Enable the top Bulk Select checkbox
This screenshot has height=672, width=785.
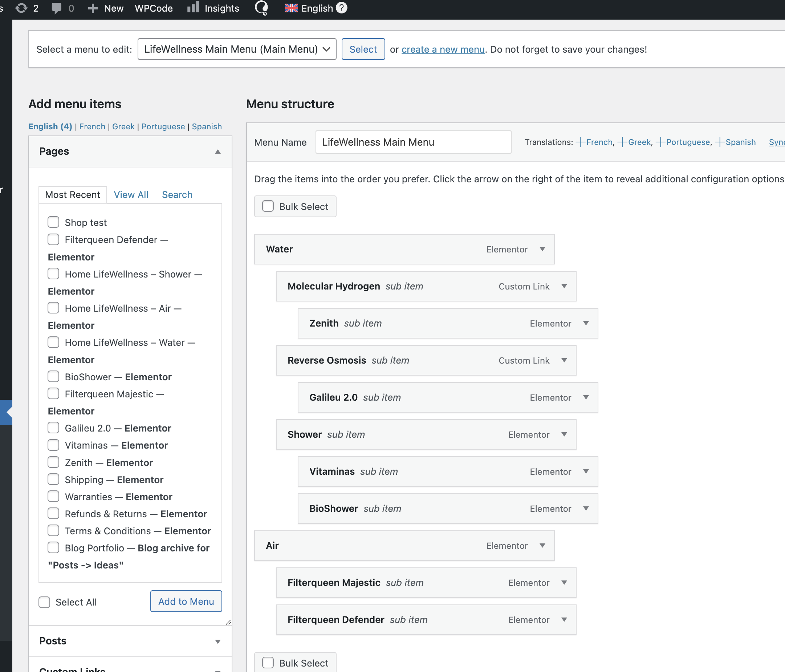(x=268, y=206)
